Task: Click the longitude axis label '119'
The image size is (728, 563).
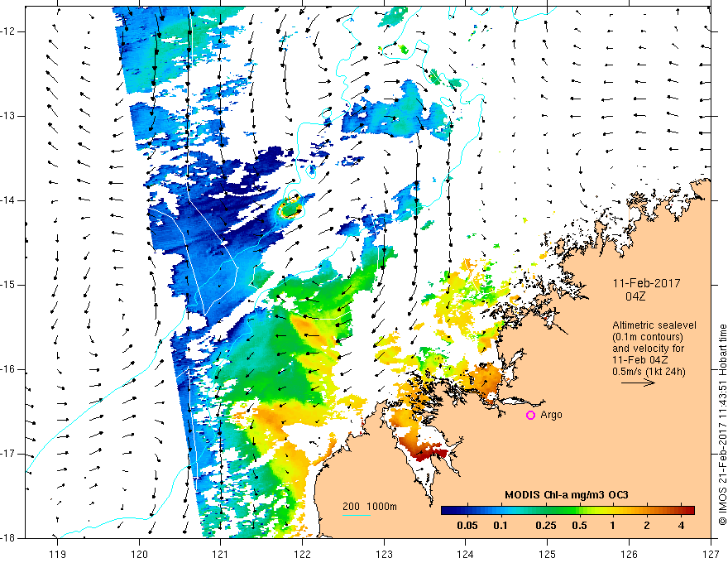Action: coord(58,554)
